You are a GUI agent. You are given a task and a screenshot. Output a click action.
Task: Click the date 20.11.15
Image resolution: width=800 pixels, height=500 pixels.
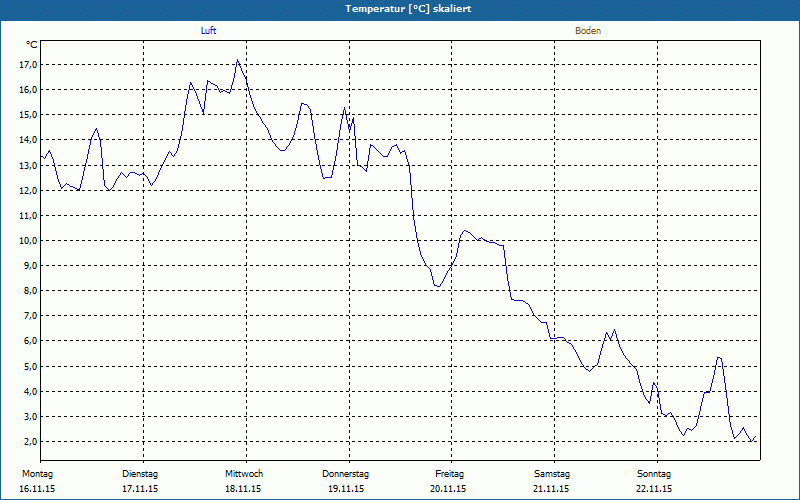click(448, 489)
